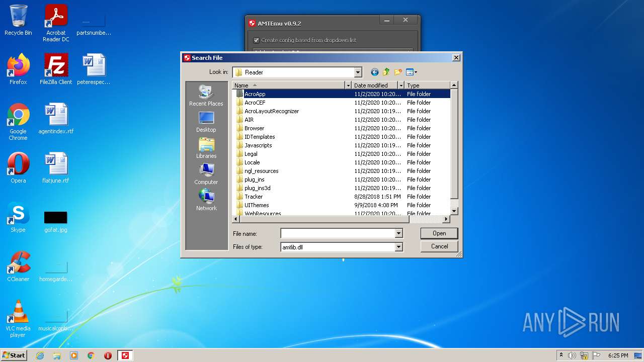Open Firefox desktop shortcut

[x=18, y=69]
